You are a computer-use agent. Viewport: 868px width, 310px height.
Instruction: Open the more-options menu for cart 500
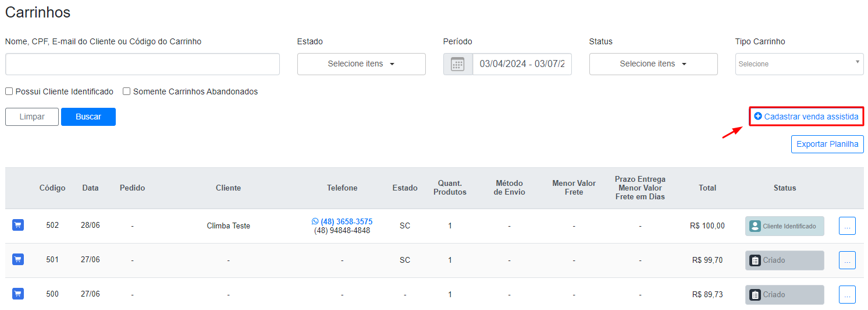[x=847, y=294]
